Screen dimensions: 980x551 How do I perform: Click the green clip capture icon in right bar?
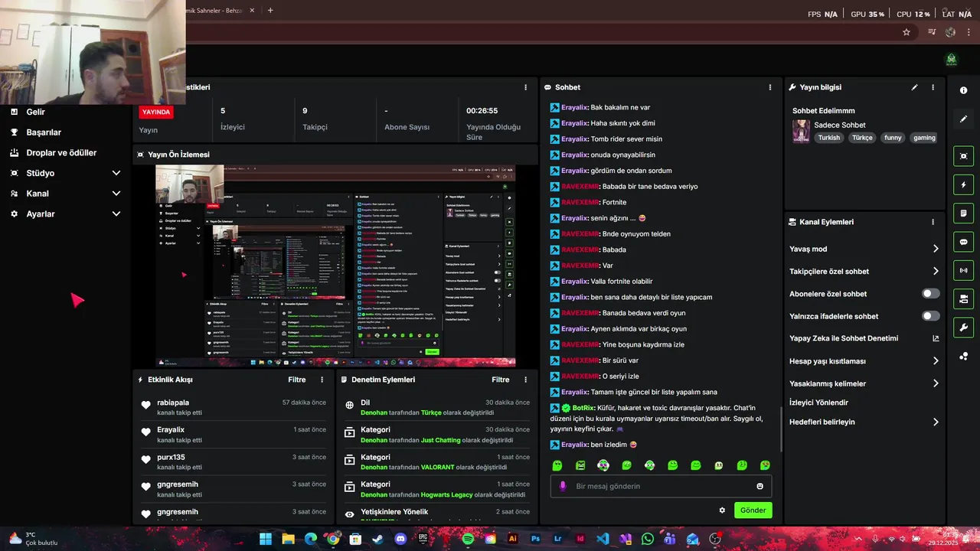[x=963, y=156]
